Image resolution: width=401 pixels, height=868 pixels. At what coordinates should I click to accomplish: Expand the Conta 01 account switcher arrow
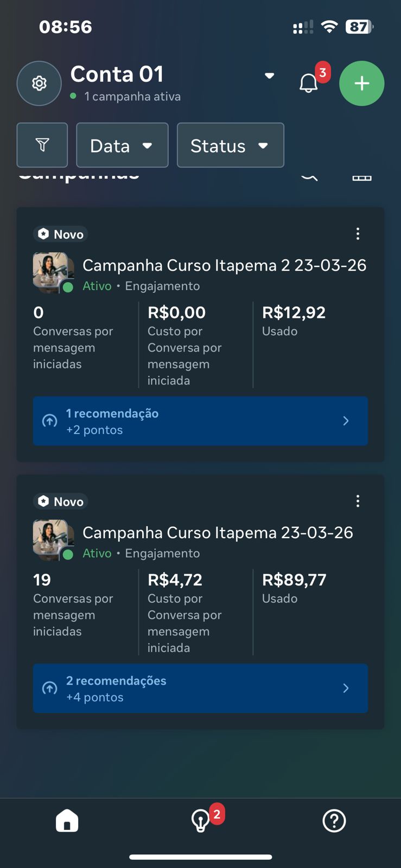click(269, 75)
